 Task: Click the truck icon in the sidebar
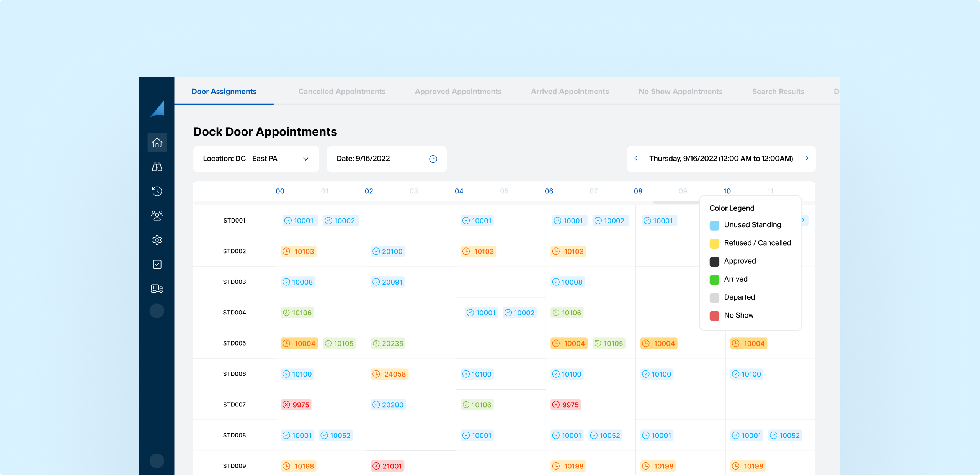click(x=157, y=288)
